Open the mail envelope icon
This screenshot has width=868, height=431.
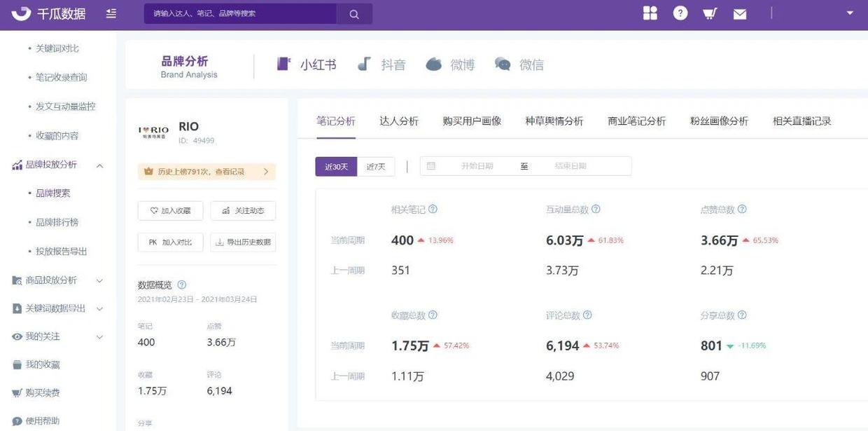(x=739, y=12)
